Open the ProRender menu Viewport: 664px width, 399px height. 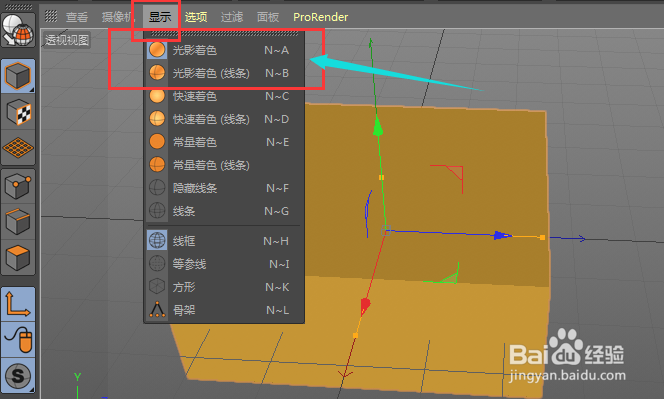[321, 17]
